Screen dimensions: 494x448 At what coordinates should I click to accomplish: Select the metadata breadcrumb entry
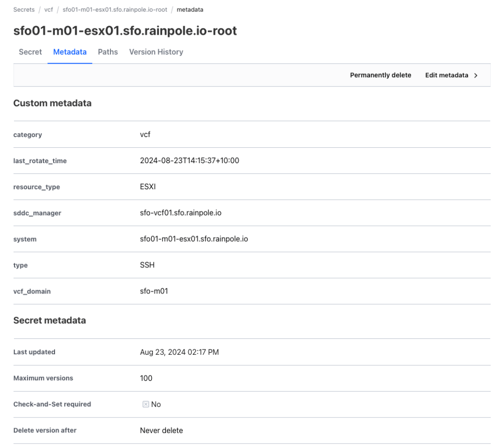point(190,9)
